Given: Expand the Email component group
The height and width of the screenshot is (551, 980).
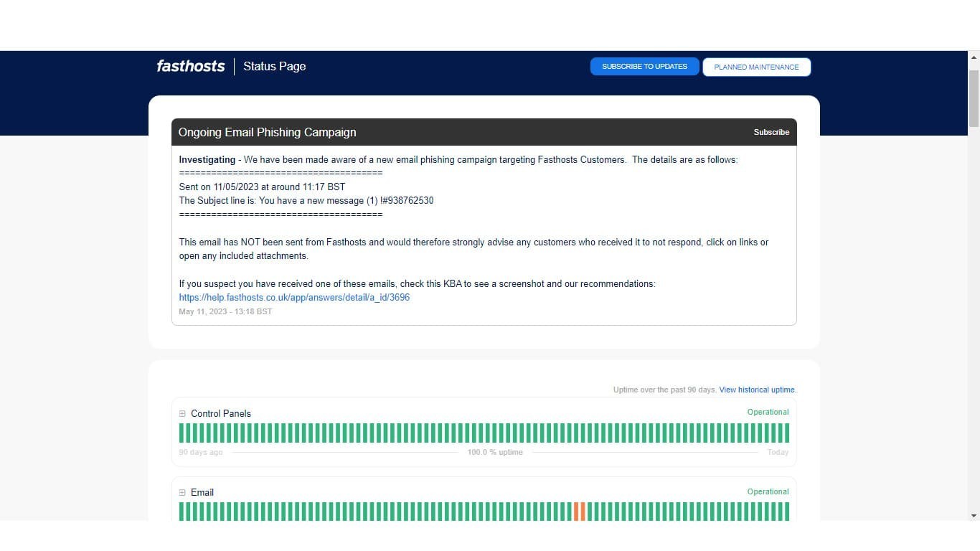Looking at the screenshot, I should (x=182, y=493).
